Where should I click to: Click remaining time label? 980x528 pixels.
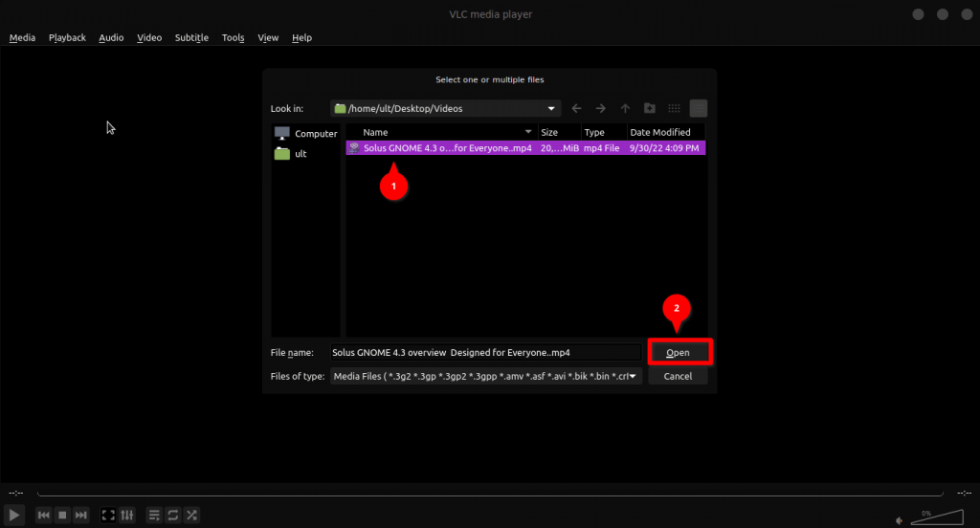(965, 493)
